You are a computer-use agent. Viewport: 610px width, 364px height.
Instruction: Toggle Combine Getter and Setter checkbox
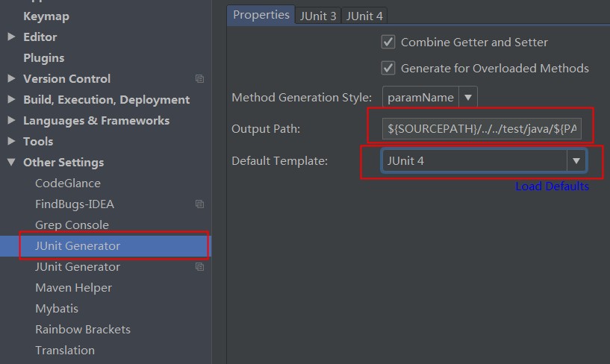388,42
